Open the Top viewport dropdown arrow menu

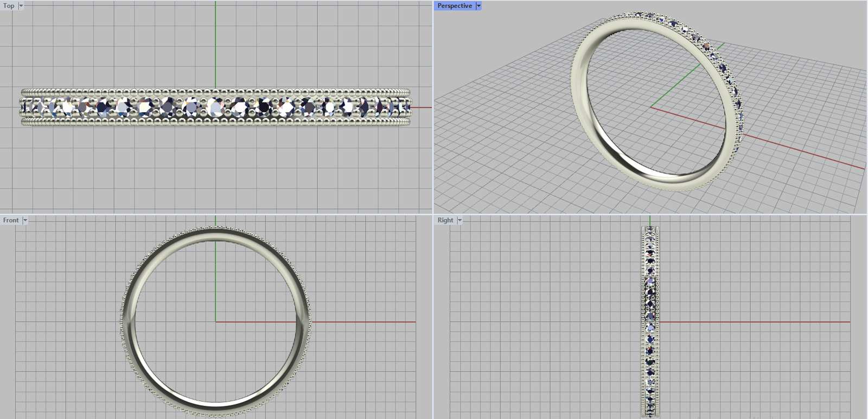[21, 6]
